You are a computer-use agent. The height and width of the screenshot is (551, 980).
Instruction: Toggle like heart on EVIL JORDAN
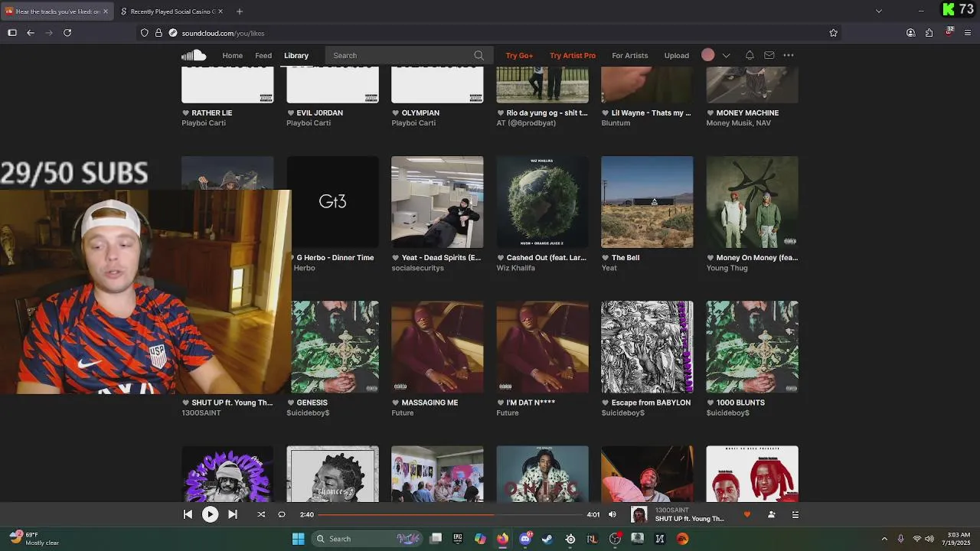[290, 113]
